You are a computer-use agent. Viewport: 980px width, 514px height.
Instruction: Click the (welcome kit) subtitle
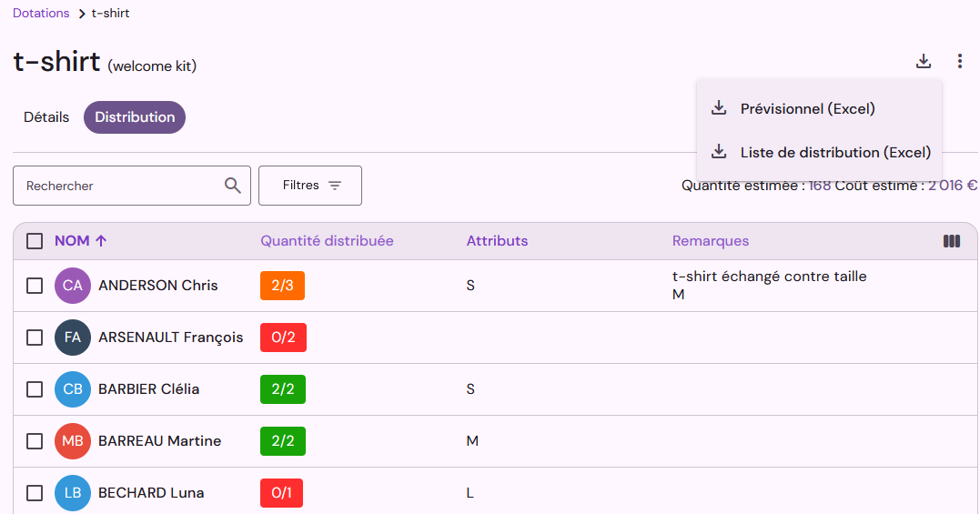tap(152, 66)
